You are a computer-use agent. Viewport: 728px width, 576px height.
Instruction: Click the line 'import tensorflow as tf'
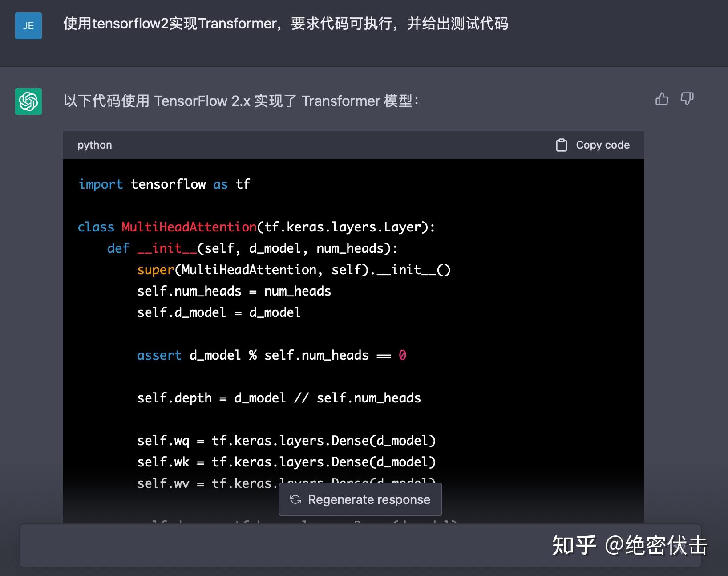click(x=164, y=184)
